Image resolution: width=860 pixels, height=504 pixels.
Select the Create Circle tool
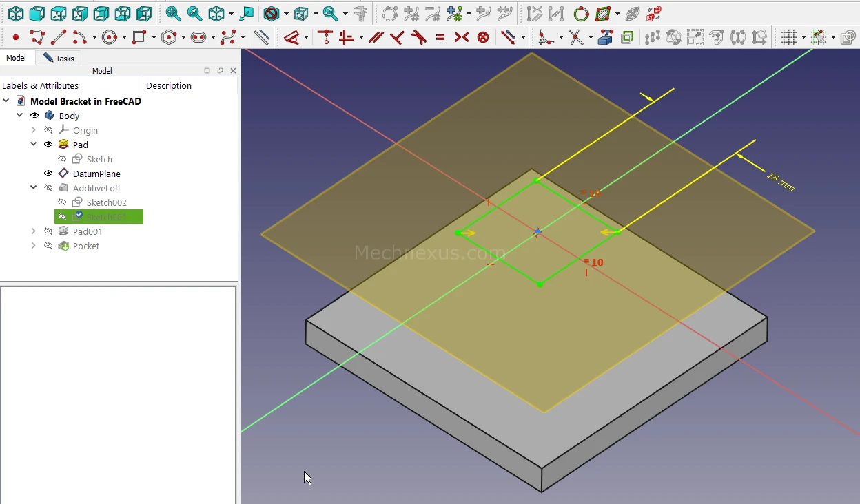tap(109, 37)
